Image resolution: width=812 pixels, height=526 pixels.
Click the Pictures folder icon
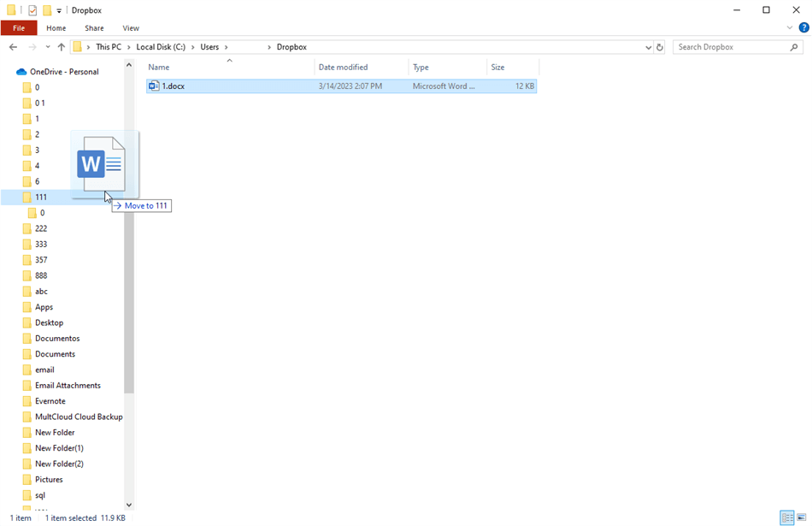coord(27,479)
